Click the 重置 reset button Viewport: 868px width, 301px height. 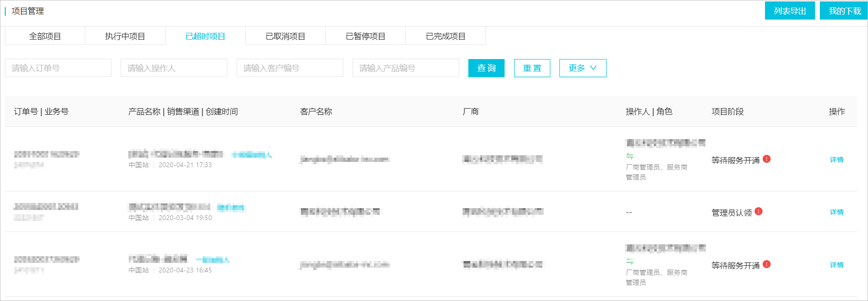[x=532, y=68]
